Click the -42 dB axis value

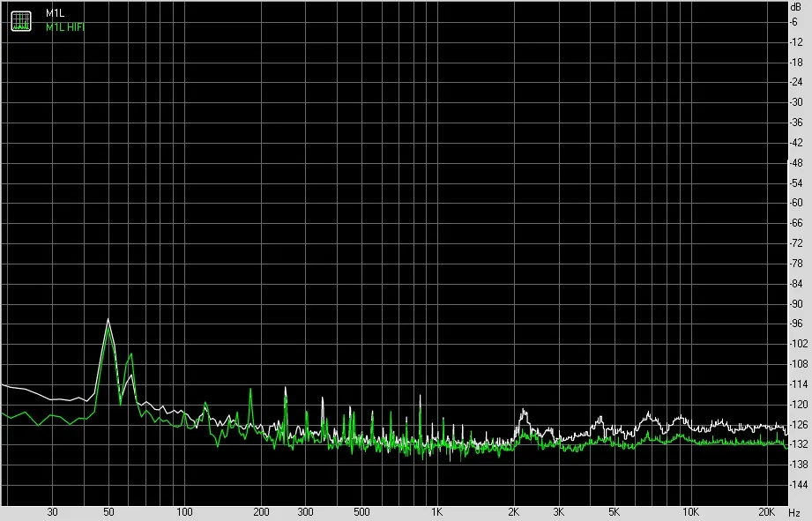click(795, 143)
